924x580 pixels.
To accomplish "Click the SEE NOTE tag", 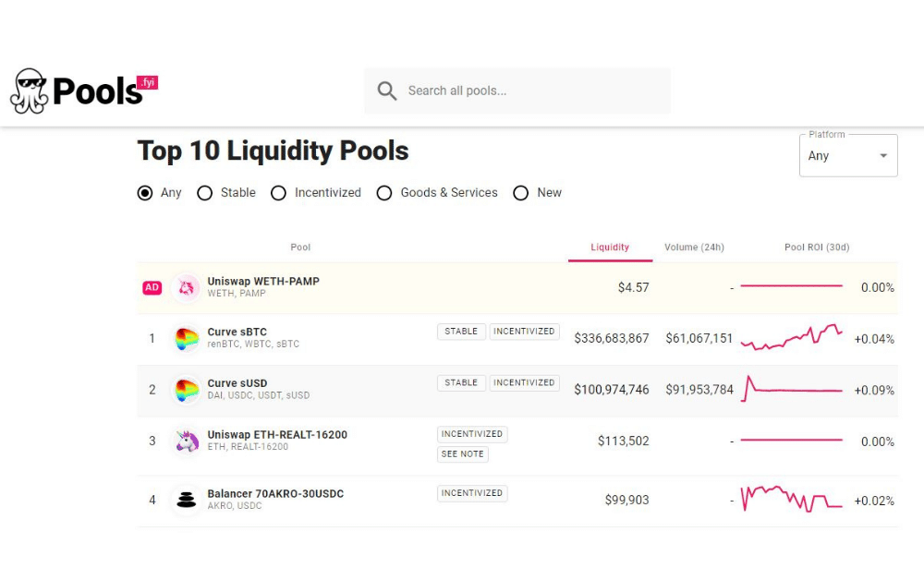I will [463, 454].
